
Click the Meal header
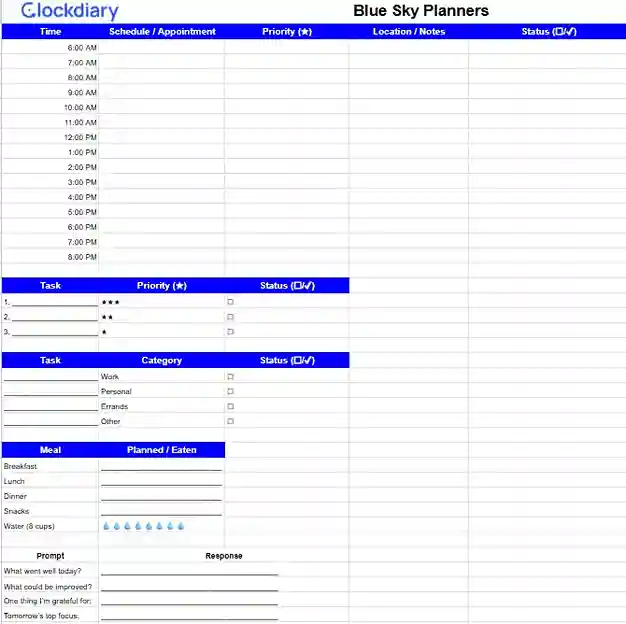tap(50, 450)
